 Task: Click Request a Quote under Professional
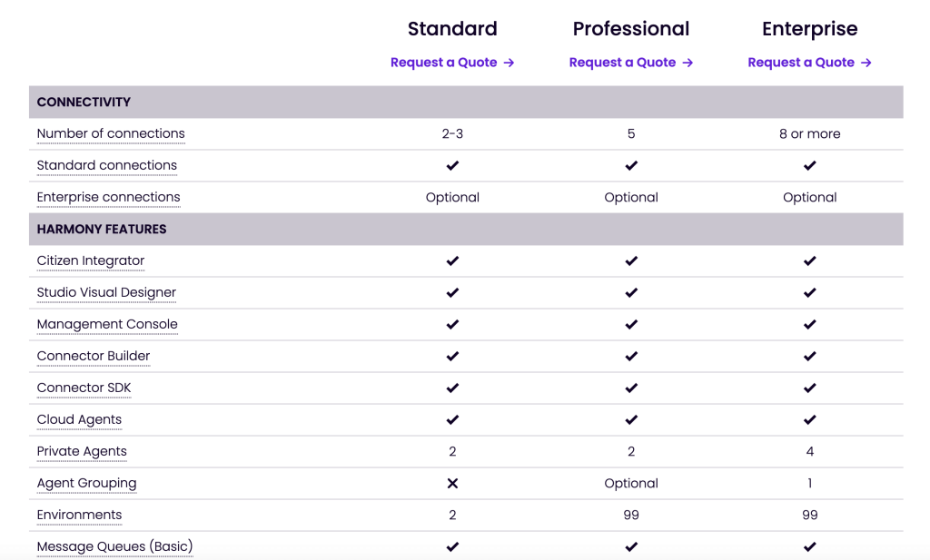click(x=631, y=63)
